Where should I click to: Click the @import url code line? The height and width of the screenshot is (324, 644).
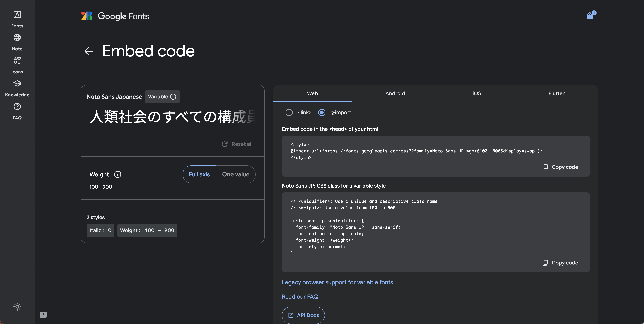point(416,151)
